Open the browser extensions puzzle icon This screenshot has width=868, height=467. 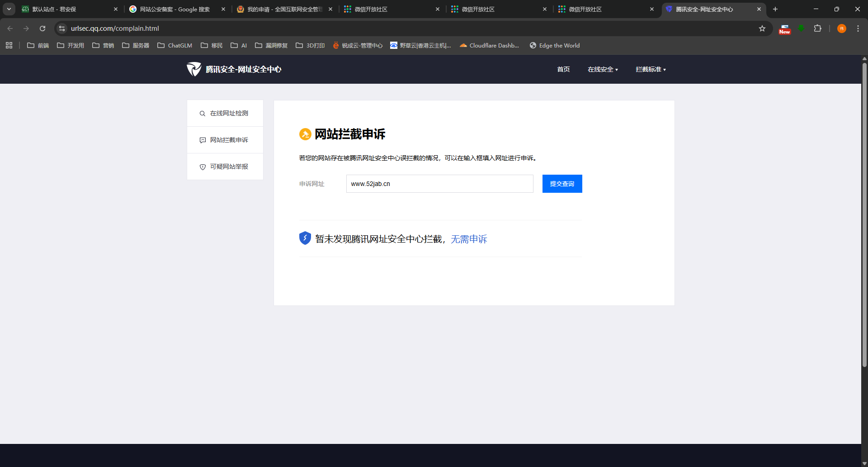[817, 29]
